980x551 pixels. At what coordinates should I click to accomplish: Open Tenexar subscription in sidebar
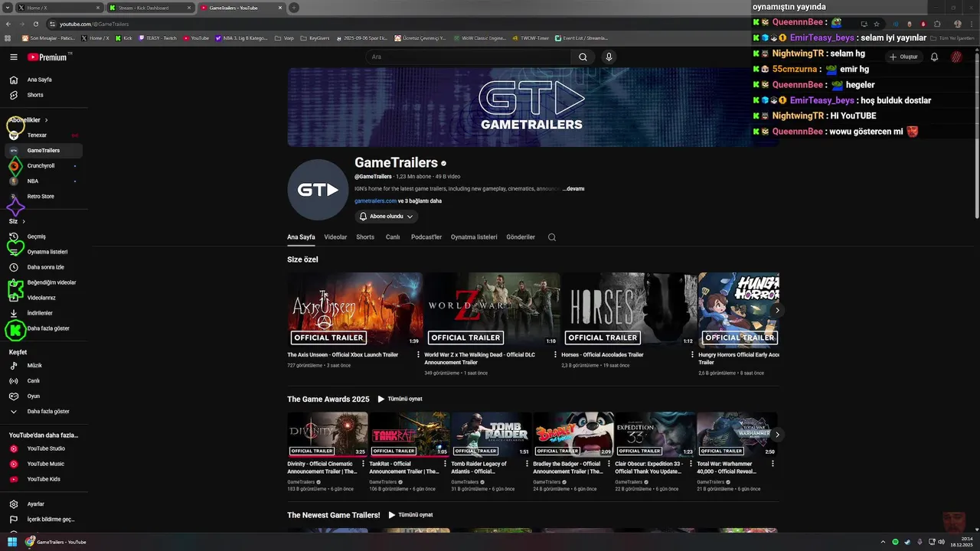[42, 135]
